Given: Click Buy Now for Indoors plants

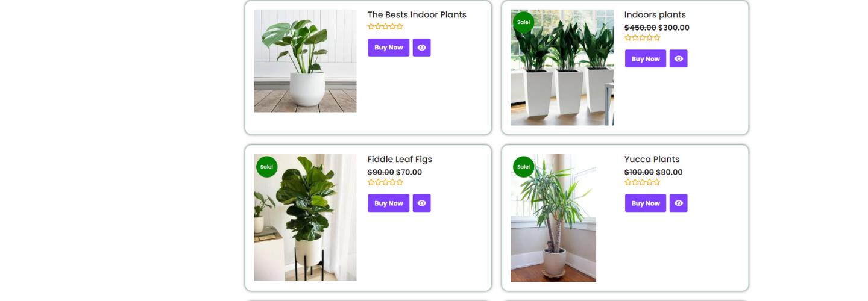Looking at the screenshot, I should tap(645, 58).
